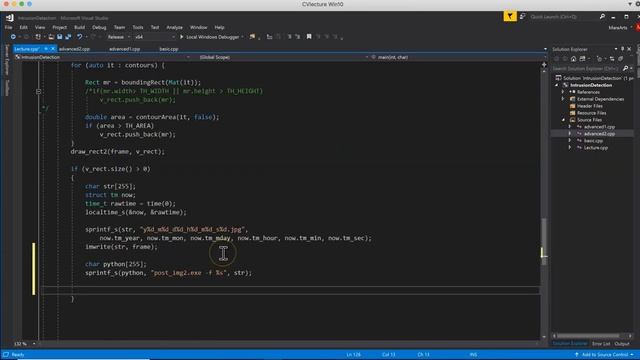Switch to the advanced1.cpp editor tab
640x360 pixels.
click(124, 49)
